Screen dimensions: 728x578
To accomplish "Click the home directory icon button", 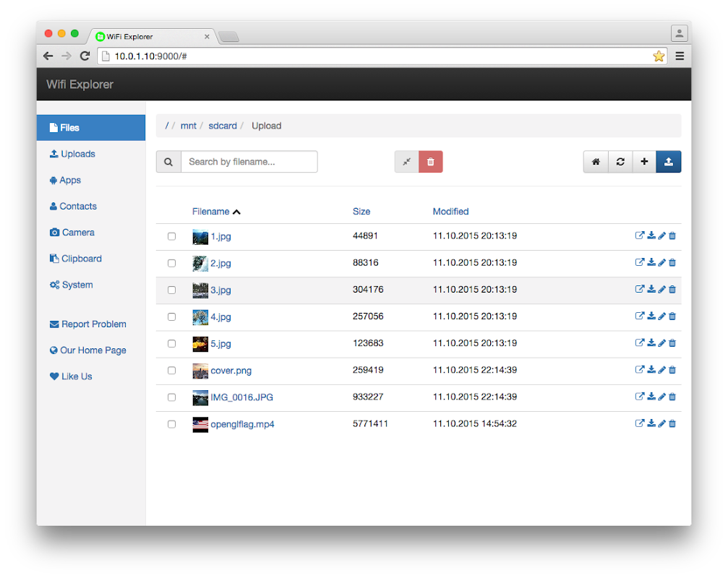I will coord(596,162).
